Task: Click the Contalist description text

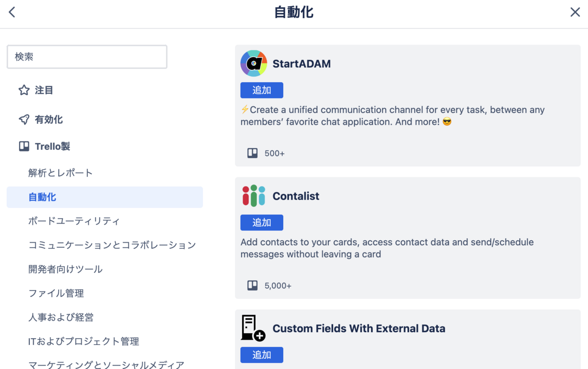Action: 387,248
